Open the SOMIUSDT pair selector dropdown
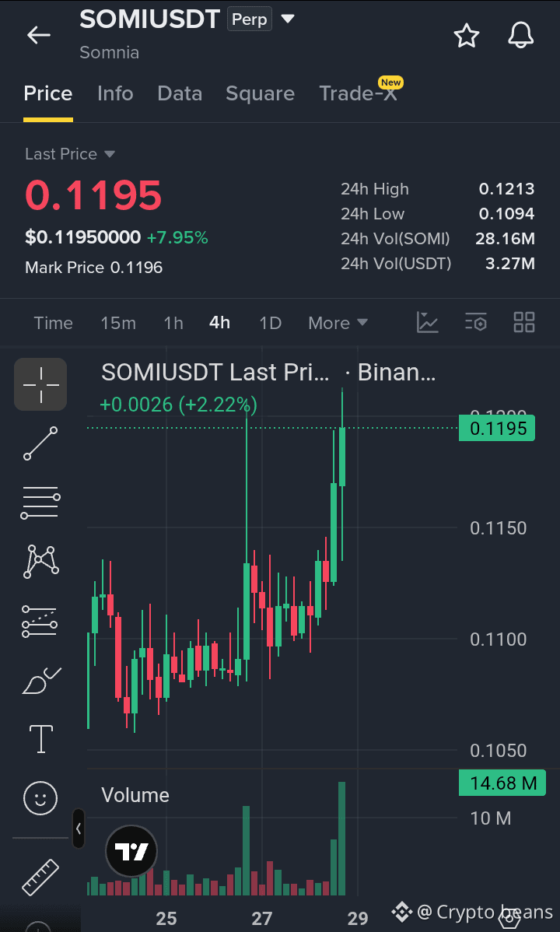This screenshot has height=932, width=560. click(288, 19)
